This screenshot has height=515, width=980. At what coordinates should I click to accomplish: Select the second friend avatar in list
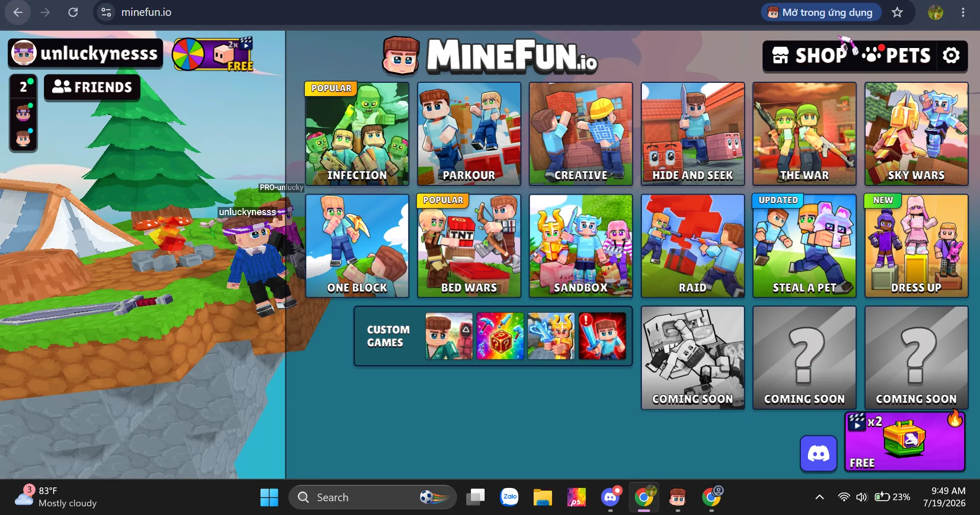pos(23,138)
